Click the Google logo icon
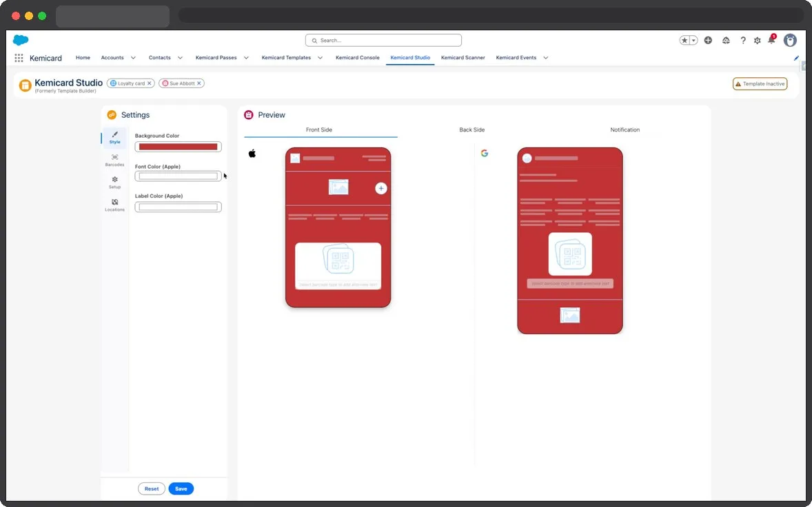 pos(484,153)
